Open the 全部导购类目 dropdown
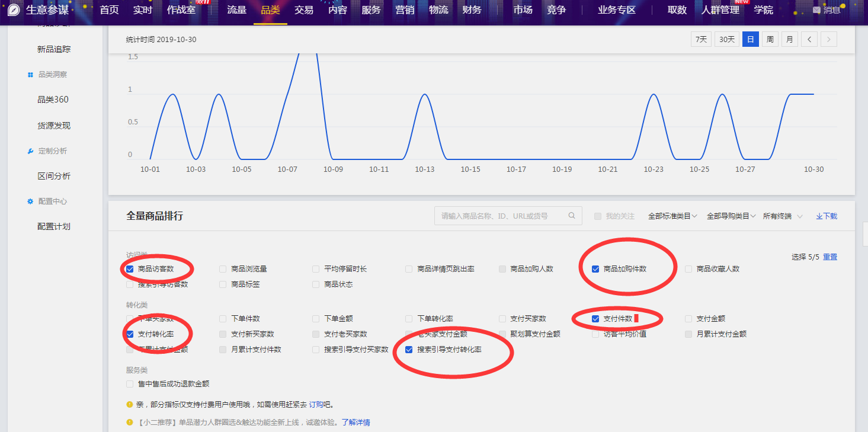Image resolution: width=868 pixels, height=432 pixels. [731, 216]
